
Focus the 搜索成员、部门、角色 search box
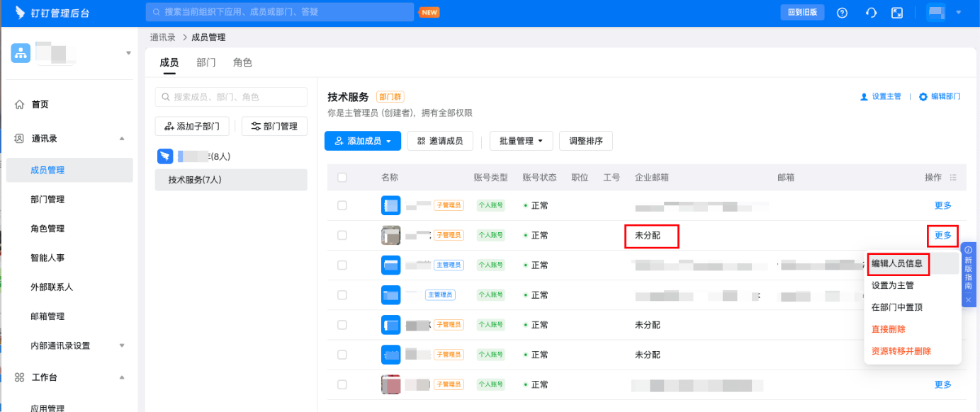pyautogui.click(x=231, y=97)
